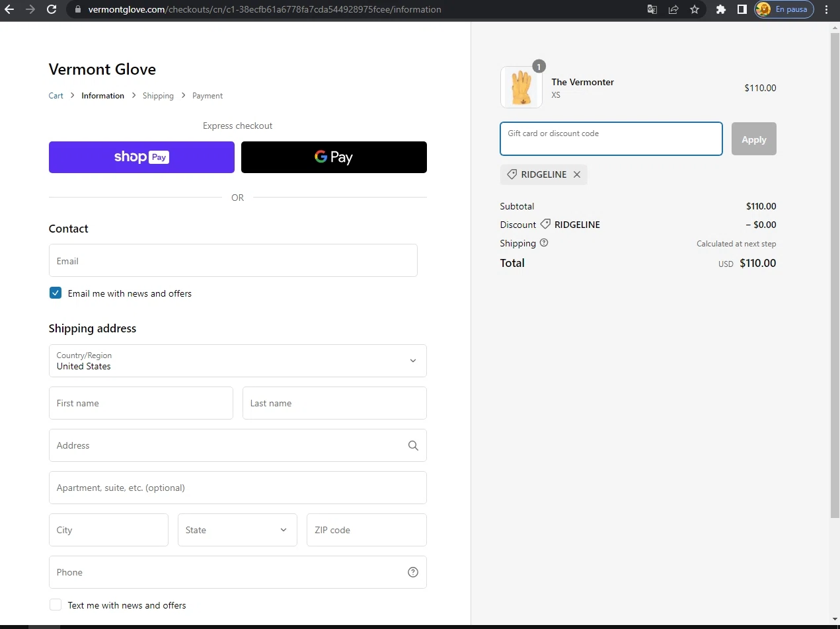Open the Chrome three-dot menu
Image resolution: width=840 pixels, height=629 pixels.
click(827, 9)
